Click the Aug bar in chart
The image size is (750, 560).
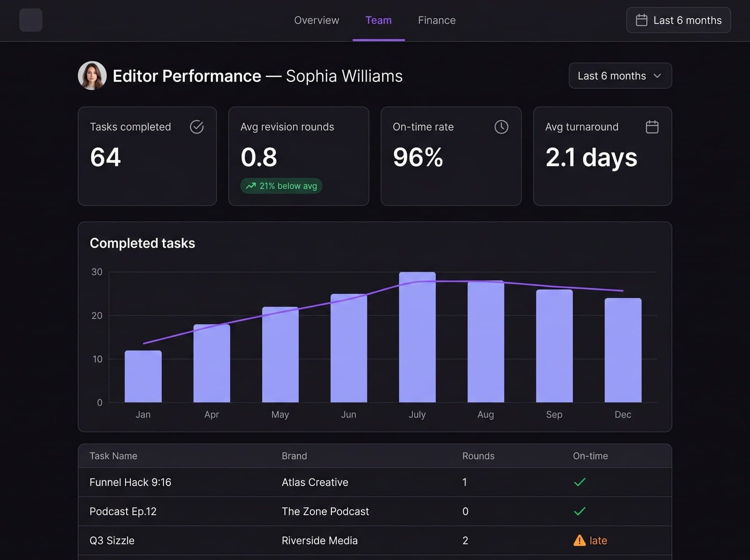[486, 342]
